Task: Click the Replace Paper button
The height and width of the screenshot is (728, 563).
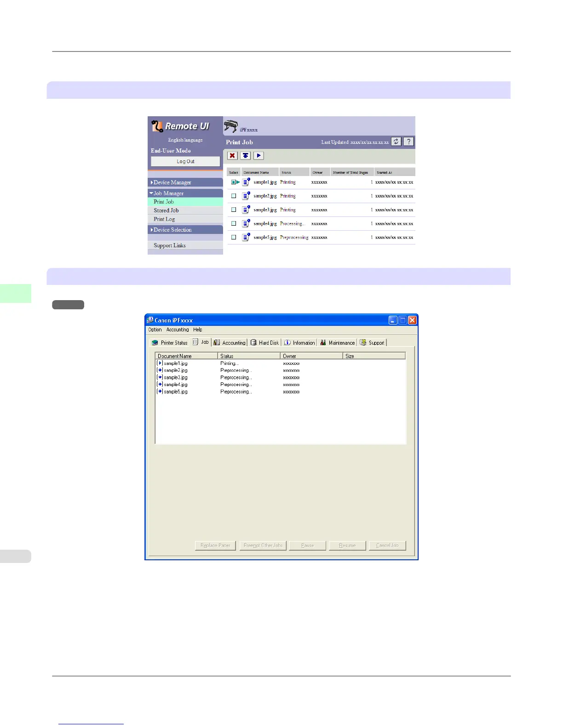Action: point(215,546)
